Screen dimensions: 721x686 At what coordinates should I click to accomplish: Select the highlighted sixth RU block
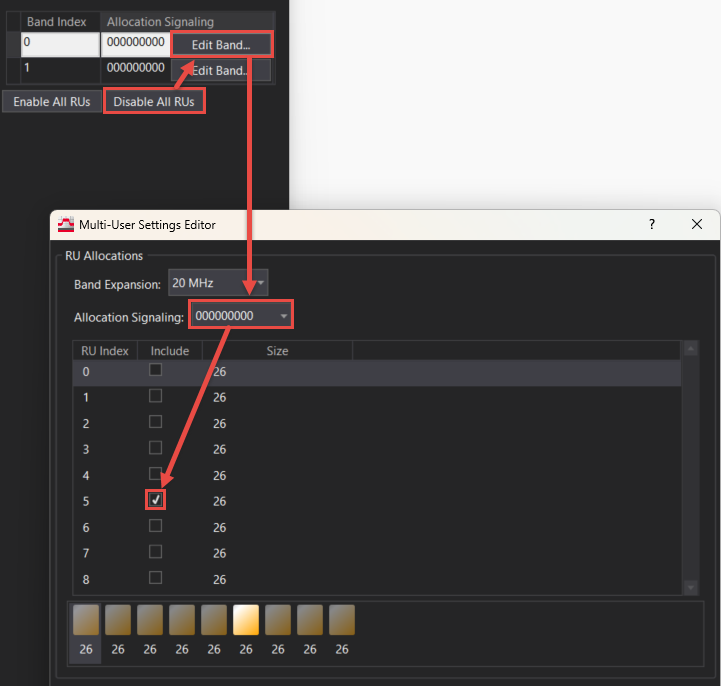click(246, 620)
